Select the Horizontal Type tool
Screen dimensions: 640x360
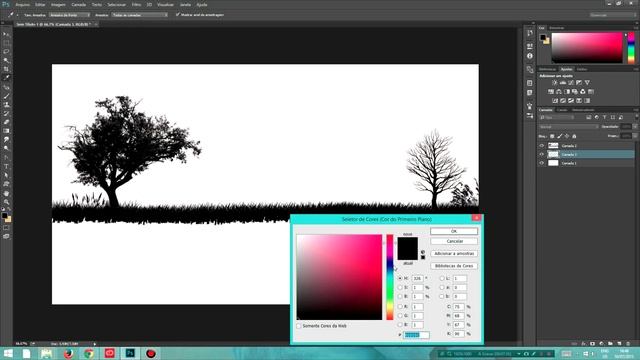pyautogui.click(x=6, y=166)
